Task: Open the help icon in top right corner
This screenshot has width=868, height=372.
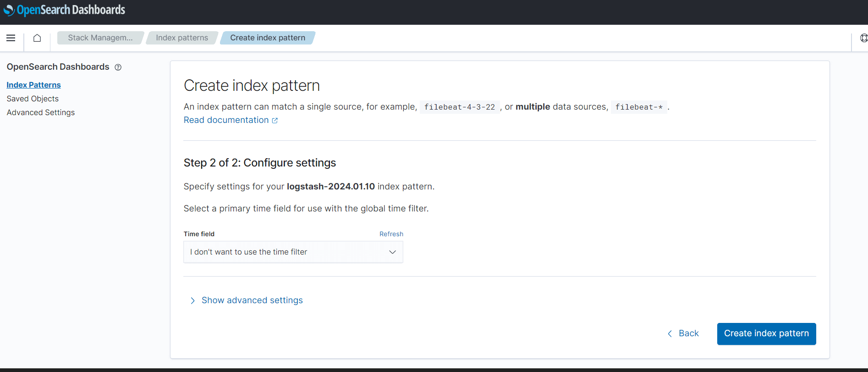Action: coord(863,38)
